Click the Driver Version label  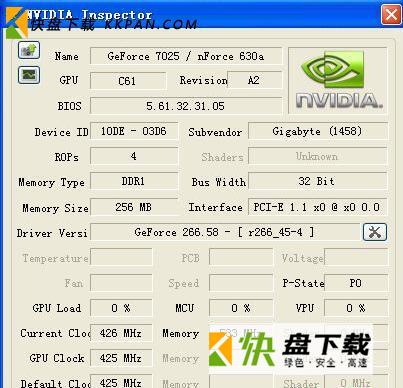point(52,233)
